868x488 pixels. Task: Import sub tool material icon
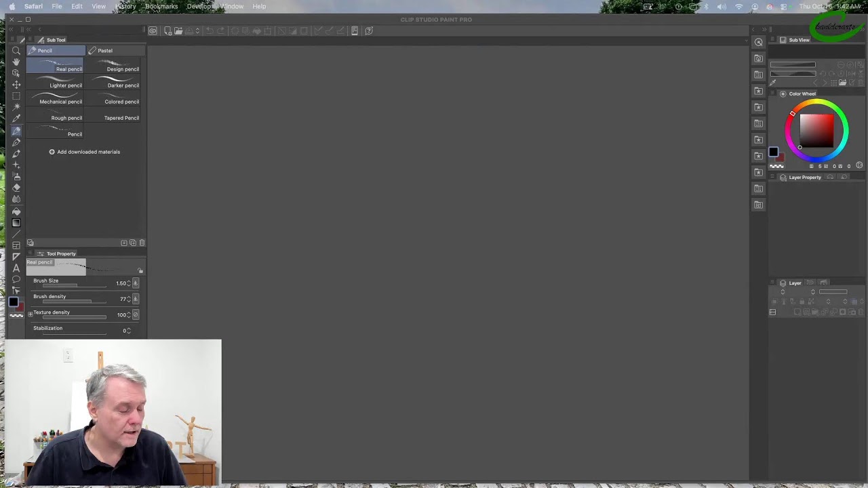pos(124,243)
